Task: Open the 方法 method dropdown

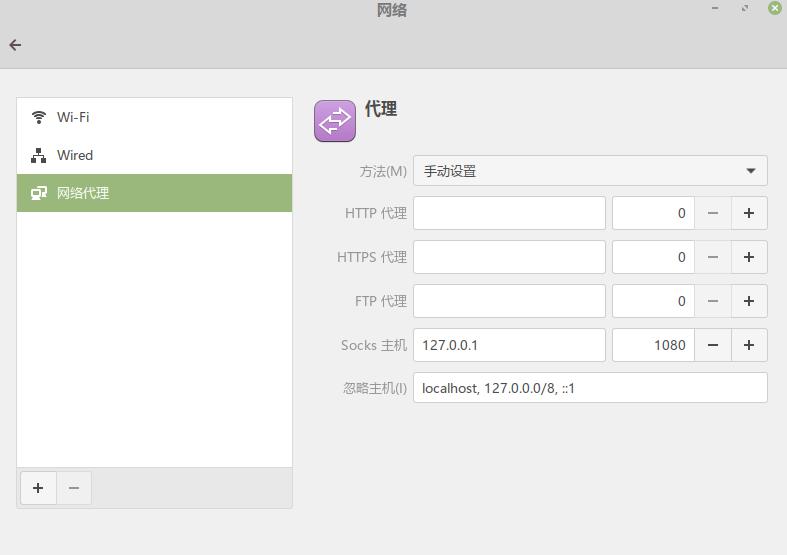Action: [x=590, y=171]
